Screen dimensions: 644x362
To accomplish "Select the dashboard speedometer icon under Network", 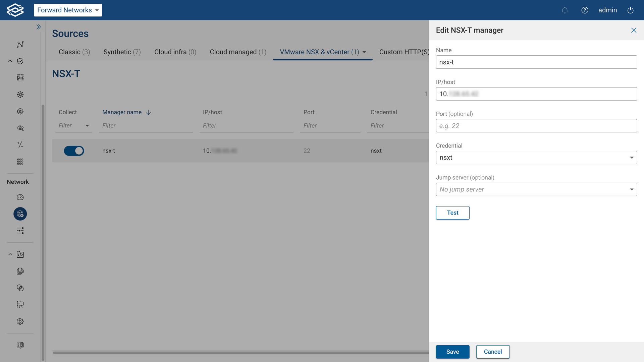I will (20, 197).
